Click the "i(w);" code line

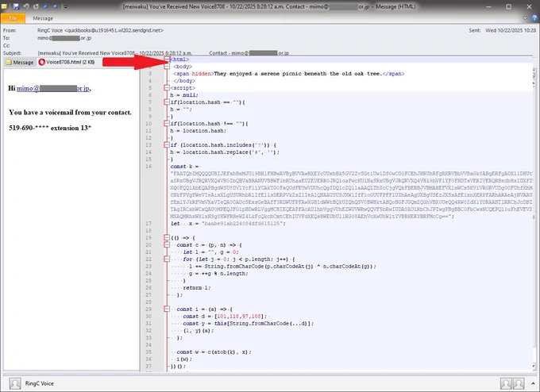[184, 359]
